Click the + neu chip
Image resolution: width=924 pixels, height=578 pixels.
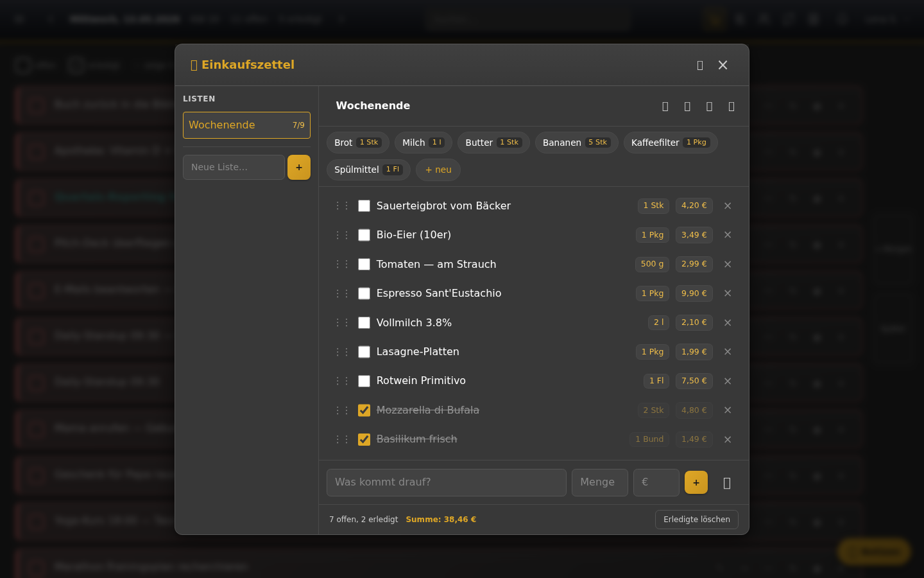coord(438,170)
